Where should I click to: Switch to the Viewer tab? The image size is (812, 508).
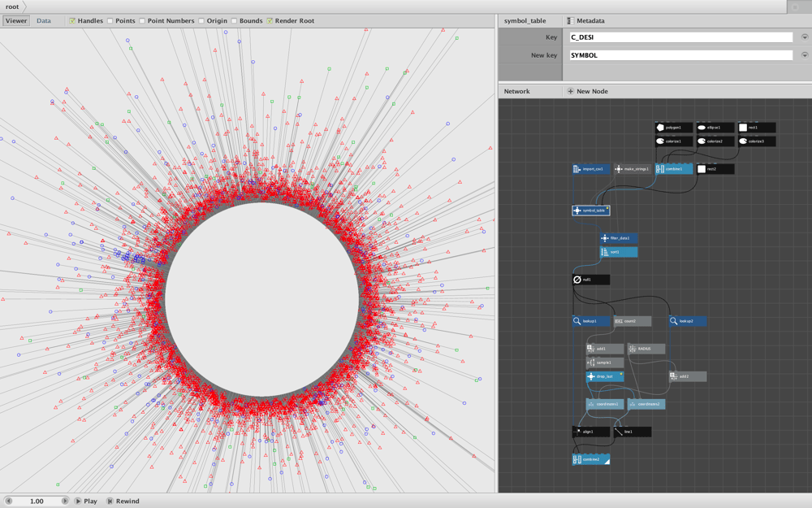pyautogui.click(x=16, y=21)
